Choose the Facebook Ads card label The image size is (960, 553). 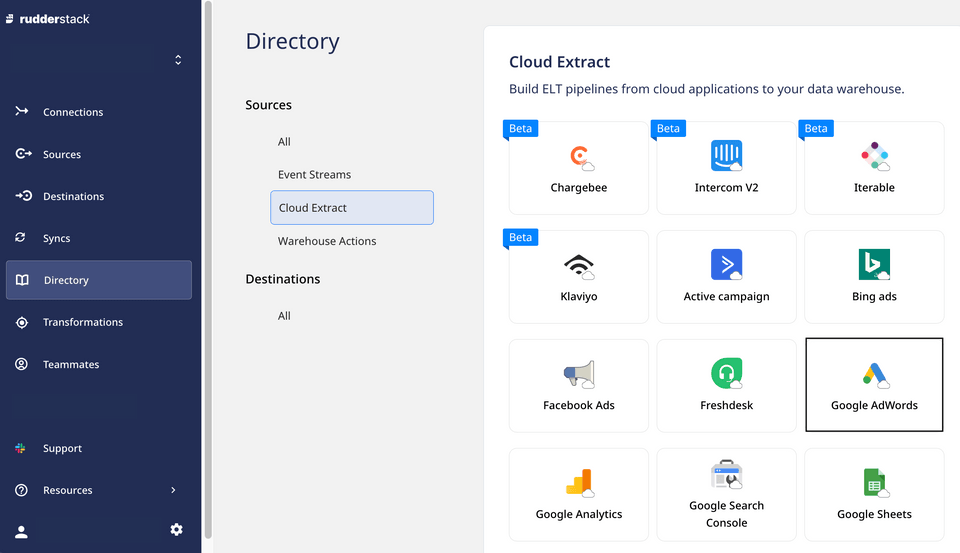(579, 405)
